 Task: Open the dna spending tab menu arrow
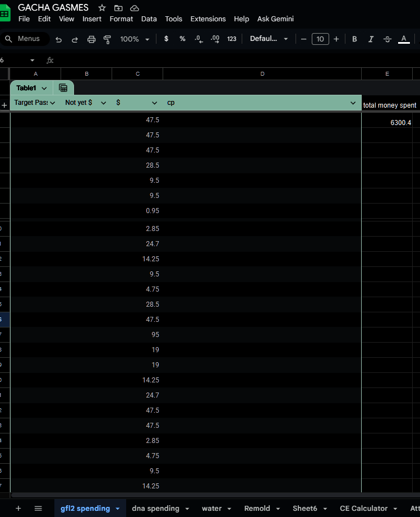click(187, 509)
